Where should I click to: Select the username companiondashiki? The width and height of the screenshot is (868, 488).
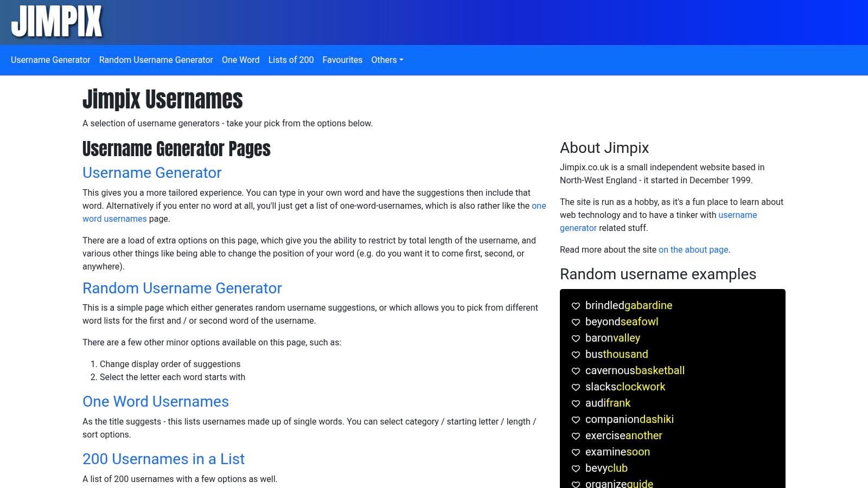(629, 419)
